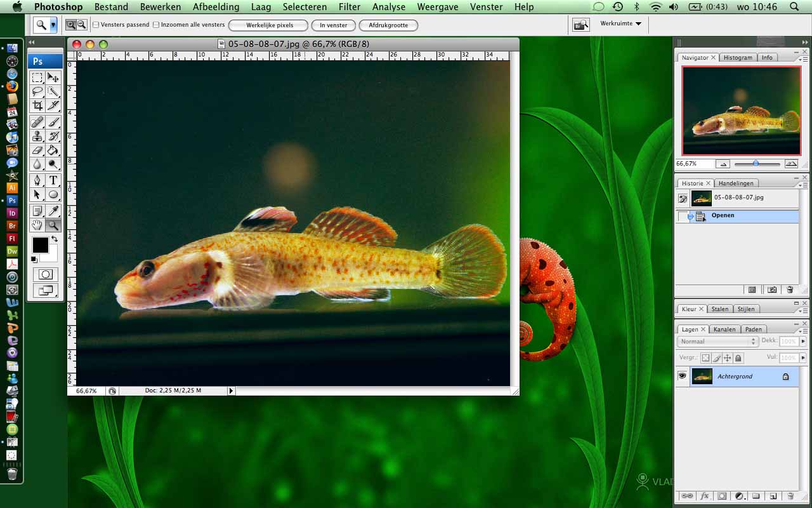Swap foreground and background colors
Screen dimensions: 812x508
[55, 239]
